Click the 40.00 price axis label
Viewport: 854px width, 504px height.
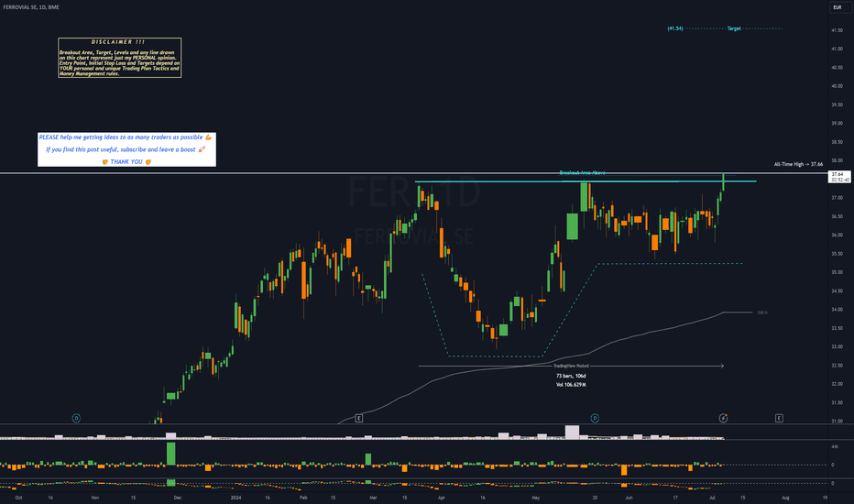click(837, 86)
